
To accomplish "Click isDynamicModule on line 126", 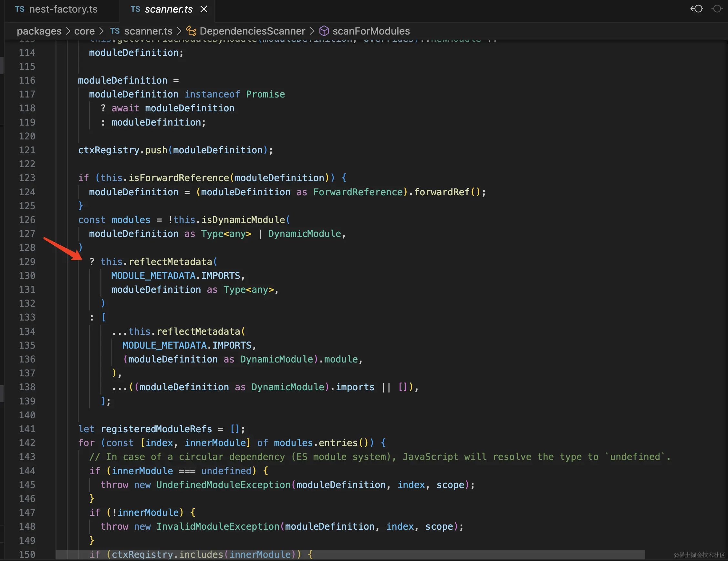I will (x=243, y=220).
